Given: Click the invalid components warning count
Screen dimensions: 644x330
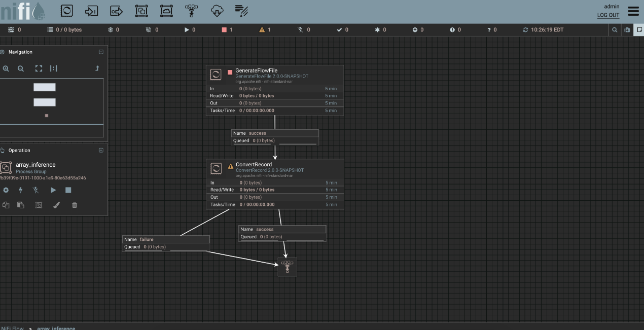Looking at the screenshot, I should pos(265,30).
